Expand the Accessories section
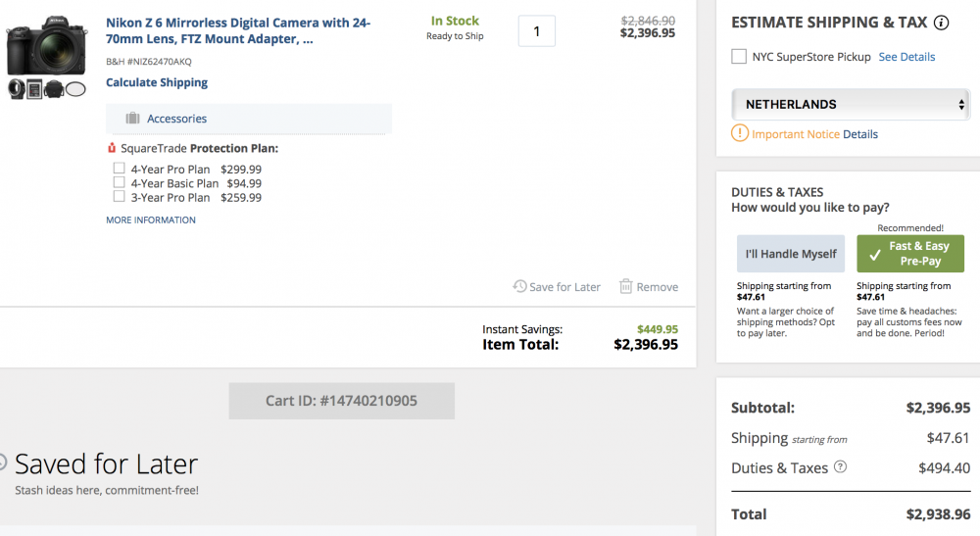 249,119
